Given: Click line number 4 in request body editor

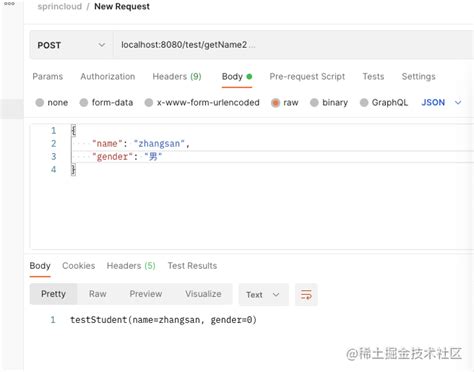Looking at the screenshot, I should (53, 169).
